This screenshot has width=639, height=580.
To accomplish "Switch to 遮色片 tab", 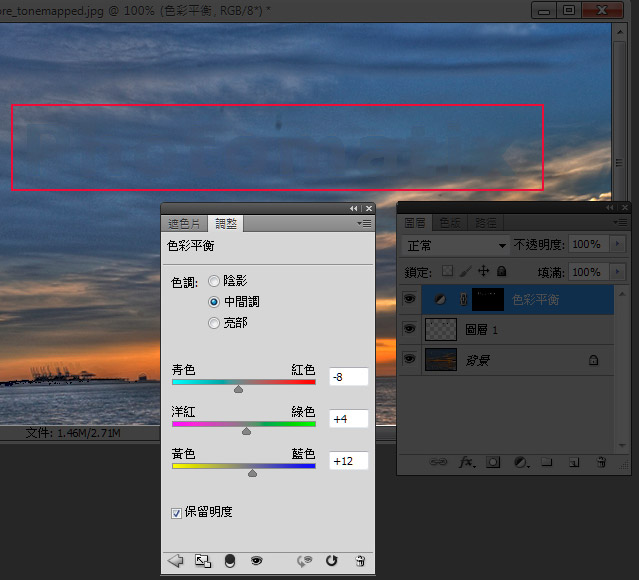I will (x=185, y=223).
